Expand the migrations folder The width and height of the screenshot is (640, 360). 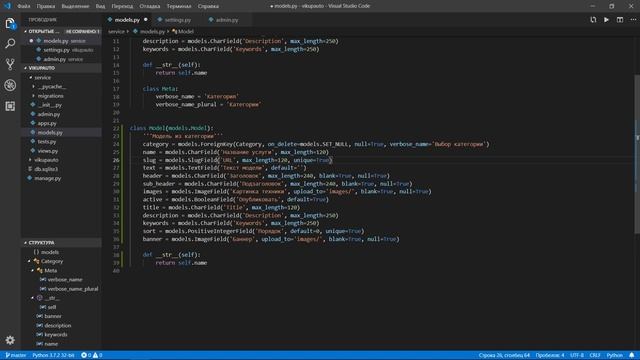coord(50,96)
